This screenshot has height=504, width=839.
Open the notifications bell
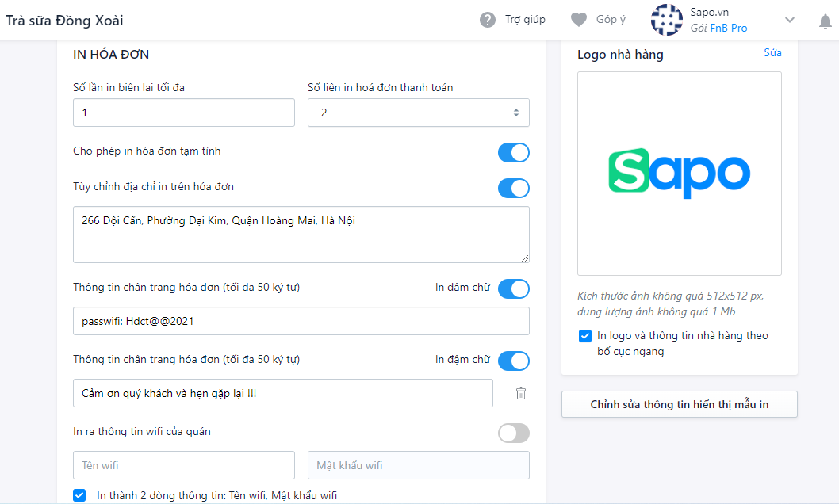pos(825,21)
